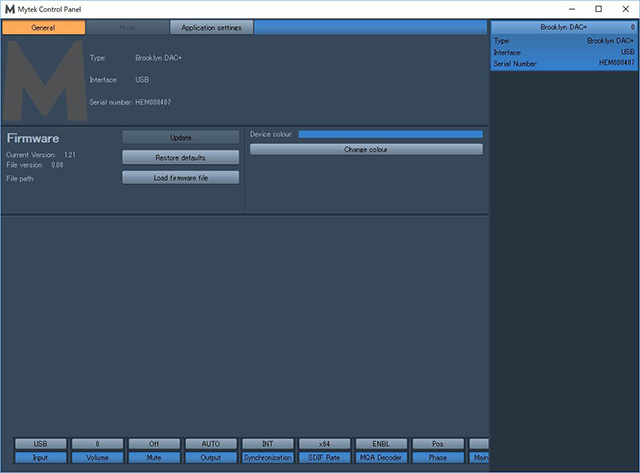Toggle the Mute setting showing Off
The width and height of the screenshot is (640, 473).
click(x=154, y=443)
